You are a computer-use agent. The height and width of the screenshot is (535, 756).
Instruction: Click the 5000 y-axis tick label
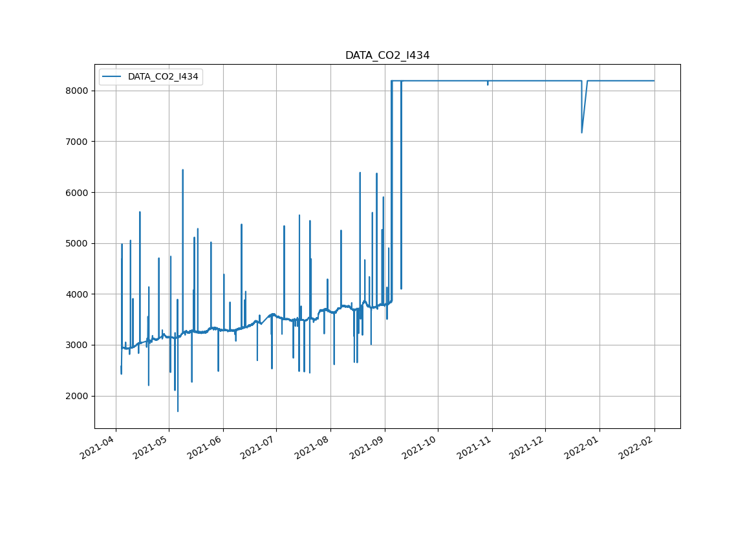tap(78, 243)
